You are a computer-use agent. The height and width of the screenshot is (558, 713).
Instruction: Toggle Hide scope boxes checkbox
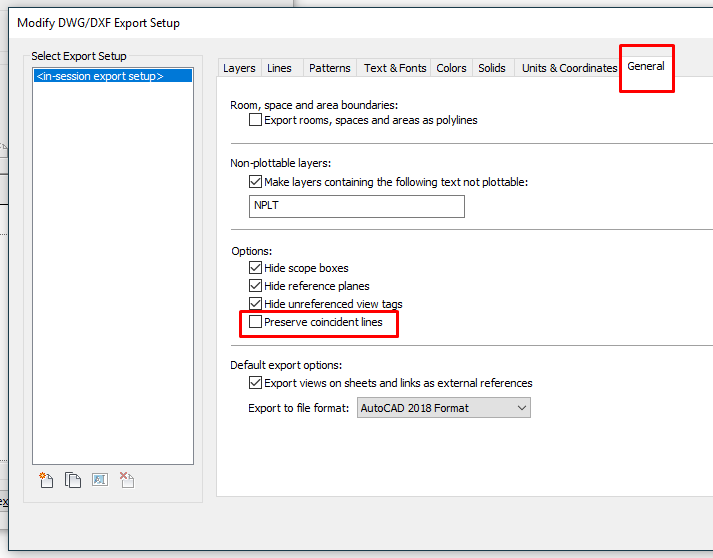pyautogui.click(x=255, y=267)
